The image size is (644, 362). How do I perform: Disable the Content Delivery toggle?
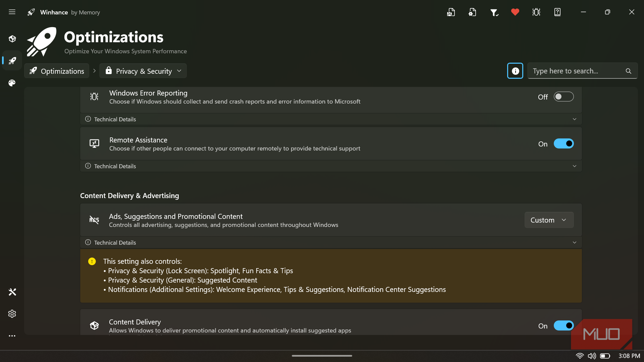563,325
